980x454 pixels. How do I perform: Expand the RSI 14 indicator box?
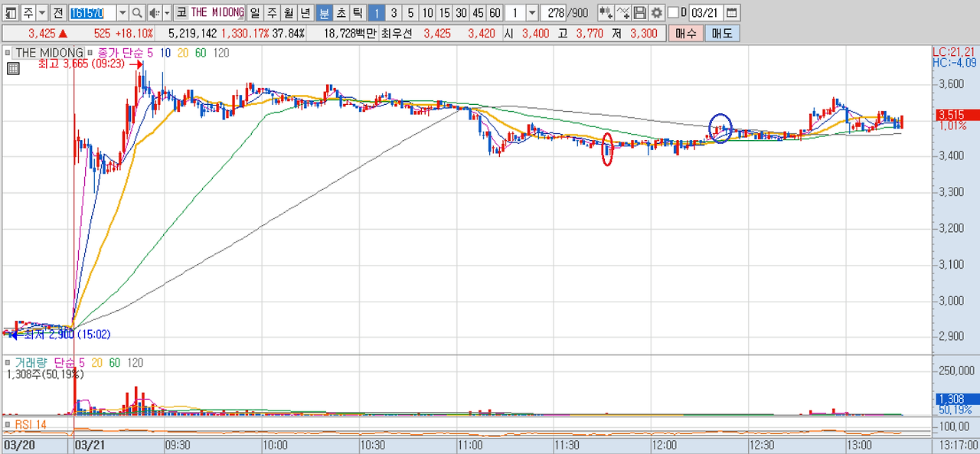click(x=8, y=423)
